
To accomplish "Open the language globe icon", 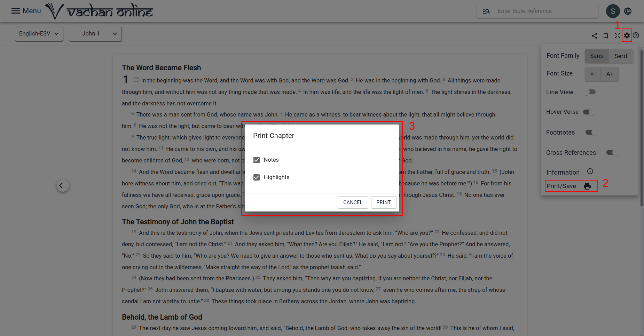I will pos(628,11).
